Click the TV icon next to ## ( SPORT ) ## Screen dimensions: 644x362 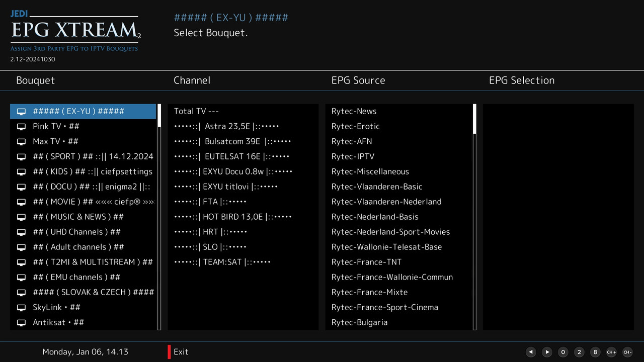pos(21,157)
